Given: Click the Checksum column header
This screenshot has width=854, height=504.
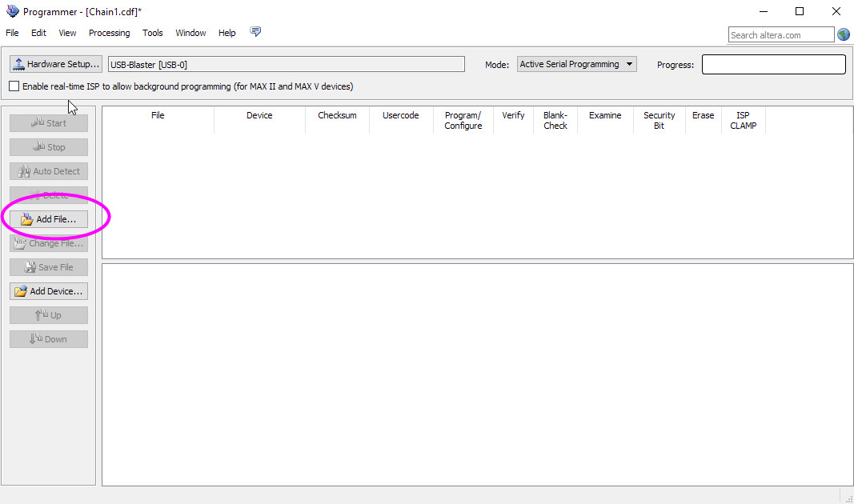Looking at the screenshot, I should point(337,115).
